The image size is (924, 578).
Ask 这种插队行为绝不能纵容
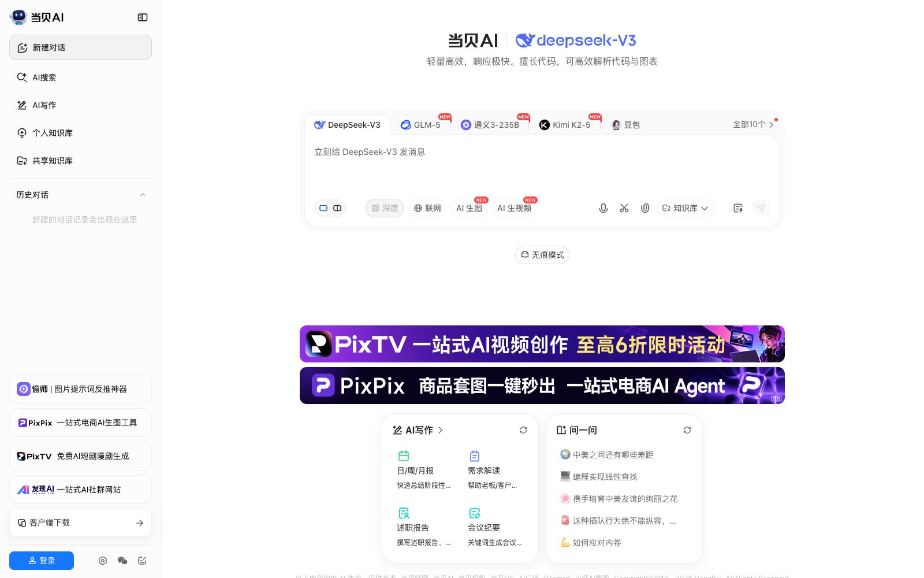point(619,521)
